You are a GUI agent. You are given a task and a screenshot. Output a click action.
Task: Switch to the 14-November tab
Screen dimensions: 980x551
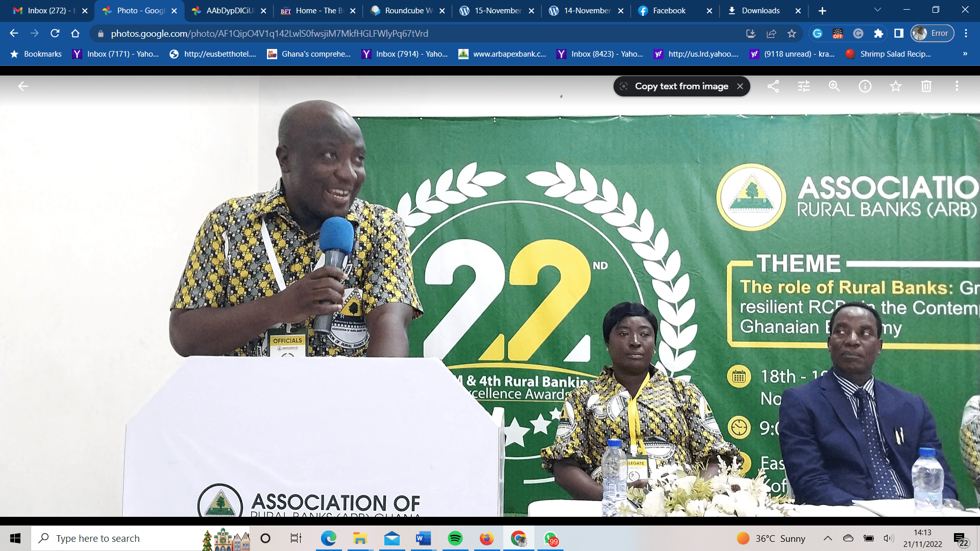point(586,11)
